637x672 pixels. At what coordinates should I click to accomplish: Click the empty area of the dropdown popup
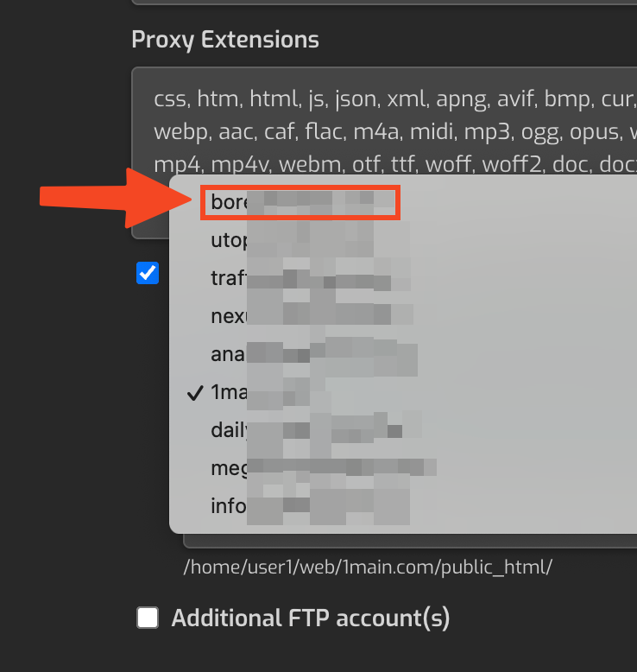(x=535, y=363)
